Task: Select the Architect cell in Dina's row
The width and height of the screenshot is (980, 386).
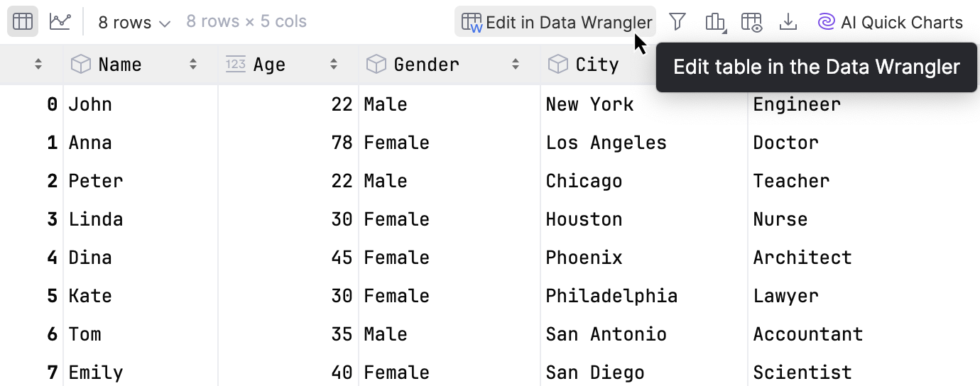Action: (802, 258)
